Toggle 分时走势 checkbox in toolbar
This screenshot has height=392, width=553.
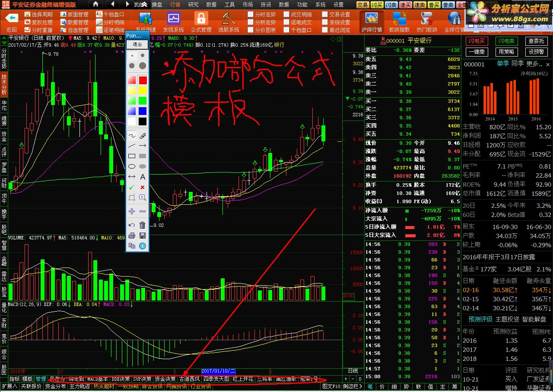[251, 14]
